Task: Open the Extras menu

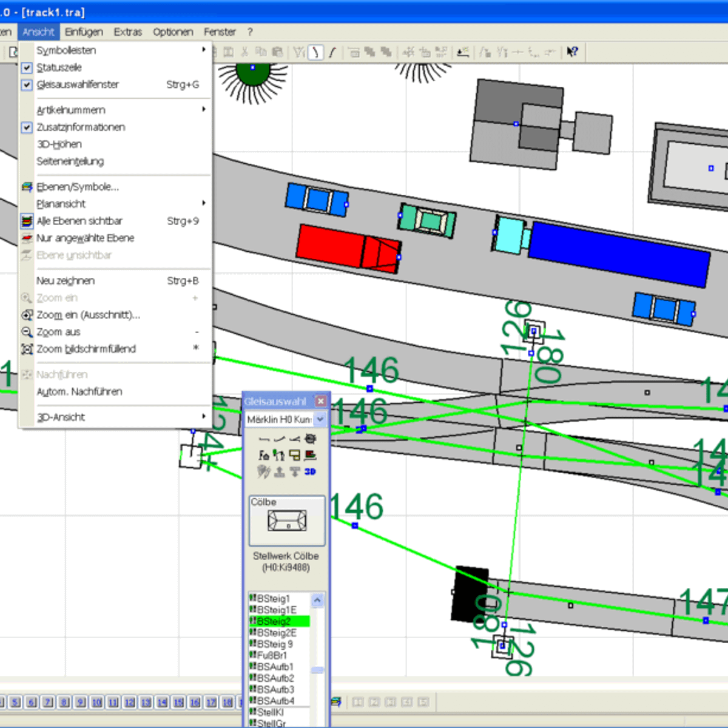Action: pyautogui.click(x=127, y=32)
